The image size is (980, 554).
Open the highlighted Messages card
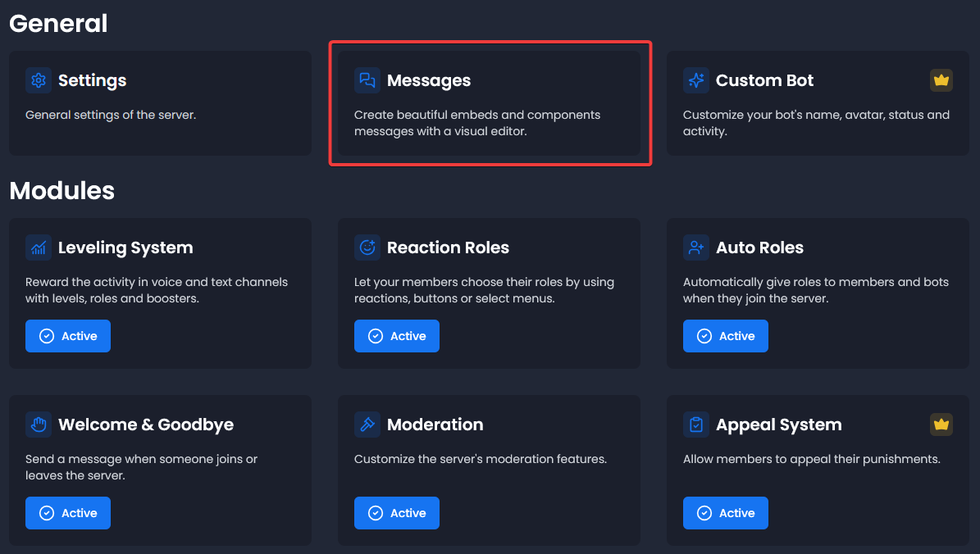point(490,103)
